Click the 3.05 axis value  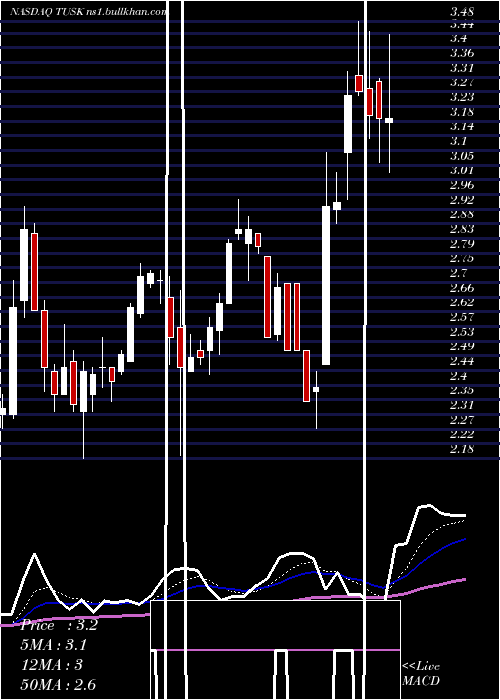[462, 156]
